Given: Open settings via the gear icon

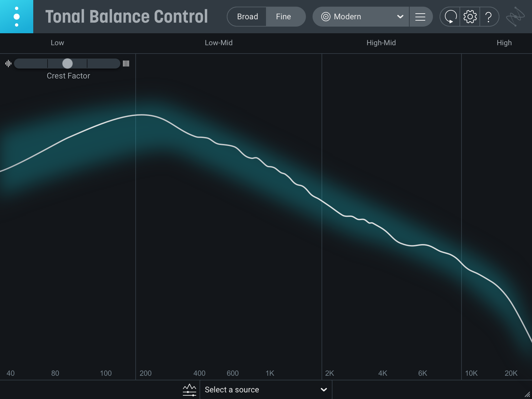Looking at the screenshot, I should 470,17.
